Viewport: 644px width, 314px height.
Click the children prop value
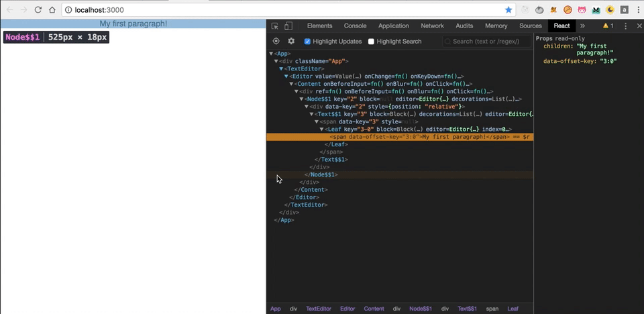tap(595, 50)
